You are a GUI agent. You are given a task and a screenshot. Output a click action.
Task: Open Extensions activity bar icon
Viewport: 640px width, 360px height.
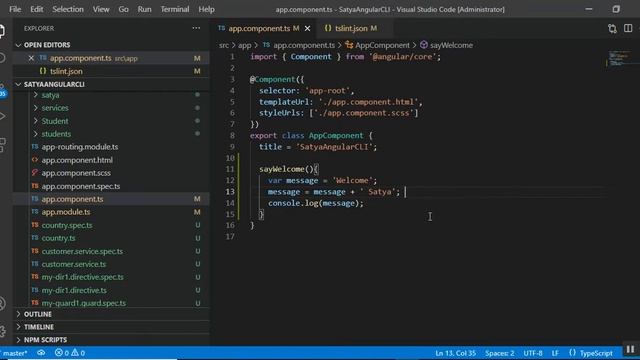coord(2,144)
